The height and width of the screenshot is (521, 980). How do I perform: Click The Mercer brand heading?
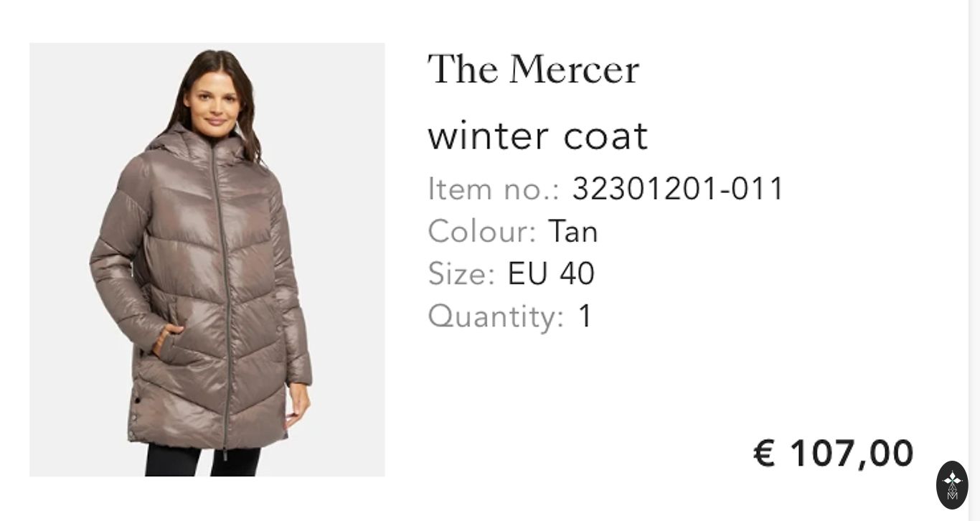533,70
